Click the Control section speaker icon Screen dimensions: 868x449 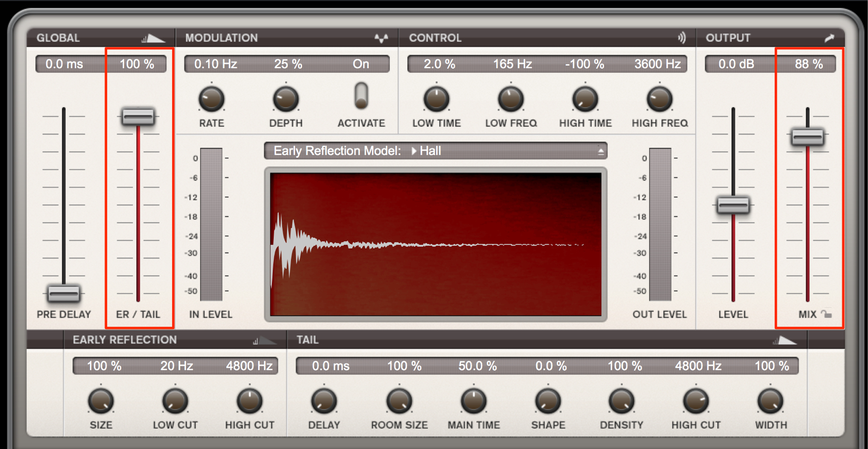click(682, 38)
